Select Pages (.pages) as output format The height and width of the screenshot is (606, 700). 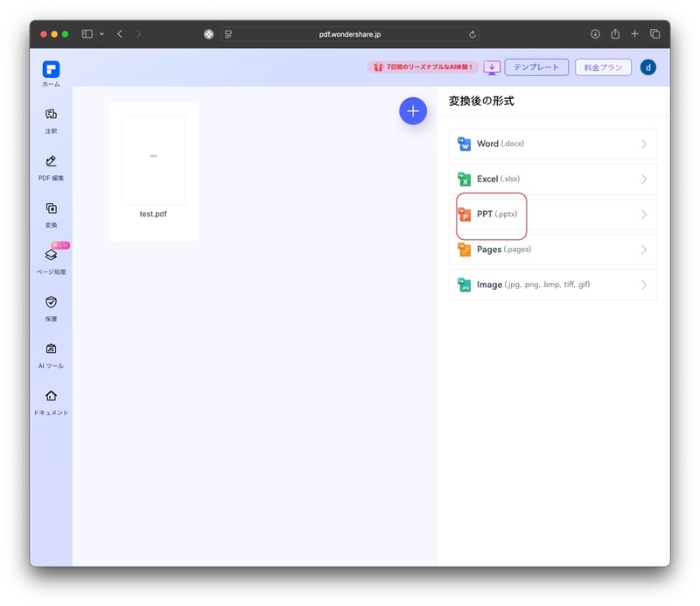coord(552,249)
